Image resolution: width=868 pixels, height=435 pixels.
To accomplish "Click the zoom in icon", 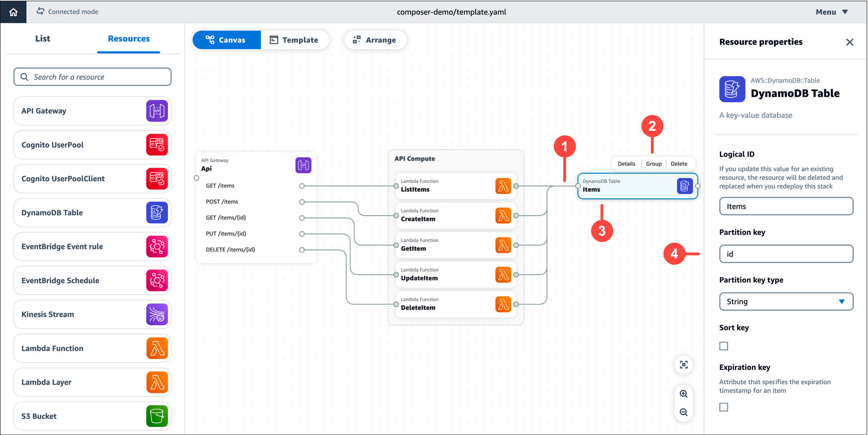I will [684, 394].
